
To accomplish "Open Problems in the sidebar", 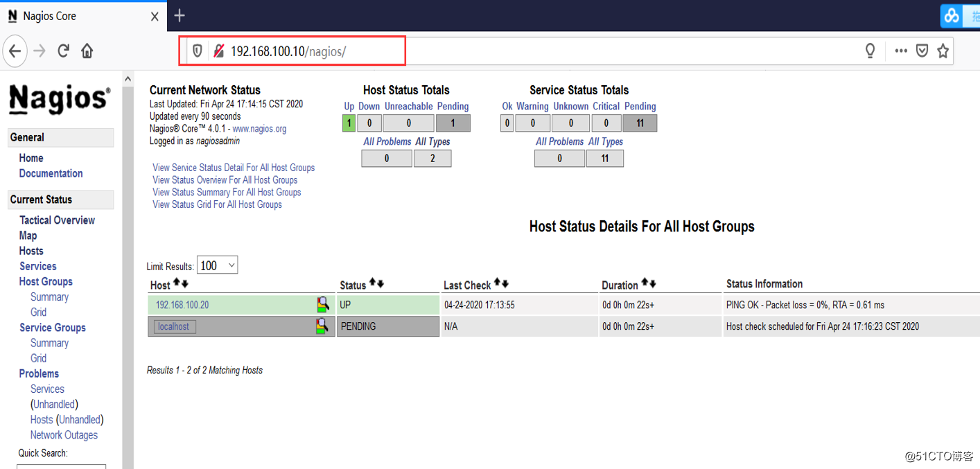I will click(x=39, y=373).
